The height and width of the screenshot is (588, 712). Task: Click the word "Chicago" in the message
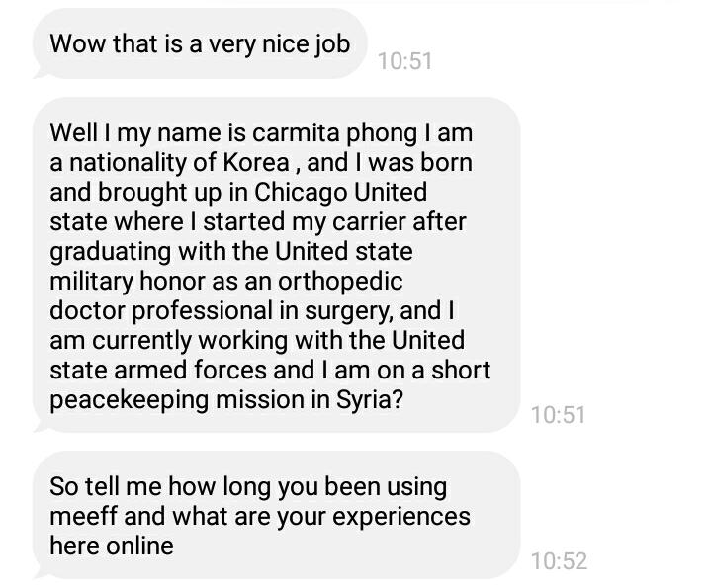(x=301, y=193)
